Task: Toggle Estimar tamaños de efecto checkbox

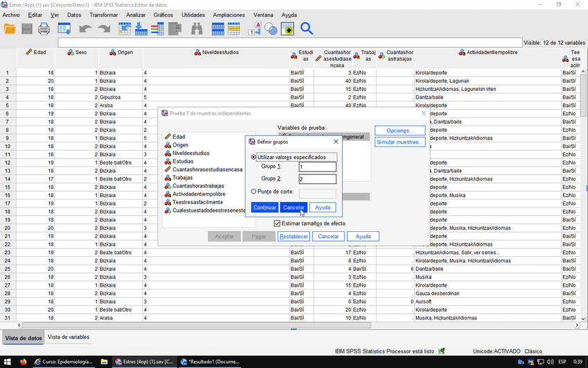Action: coord(277,224)
